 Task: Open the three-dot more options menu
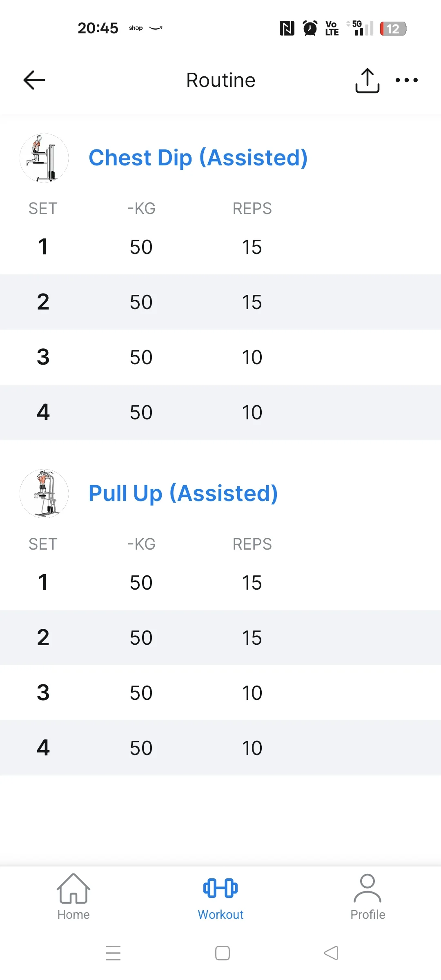pos(407,80)
